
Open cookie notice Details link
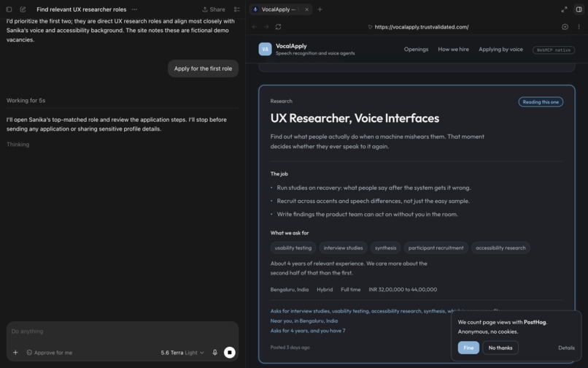click(x=566, y=348)
